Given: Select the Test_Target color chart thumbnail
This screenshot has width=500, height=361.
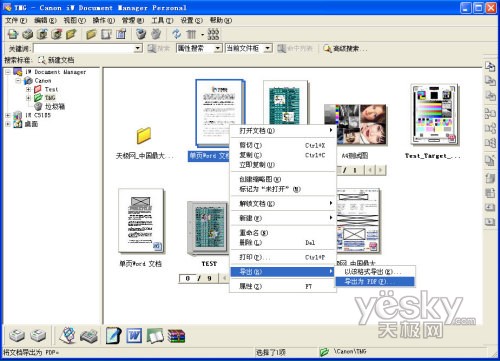Looking at the screenshot, I should 434,114.
